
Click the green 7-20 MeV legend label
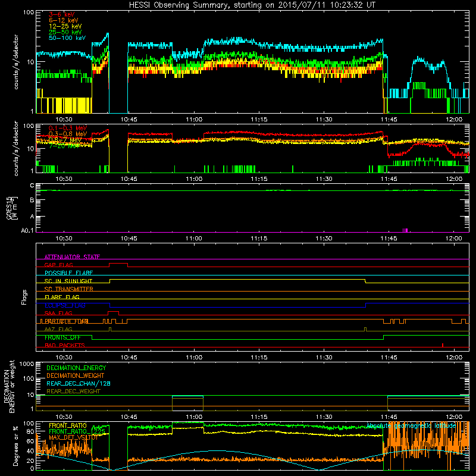point(64,146)
